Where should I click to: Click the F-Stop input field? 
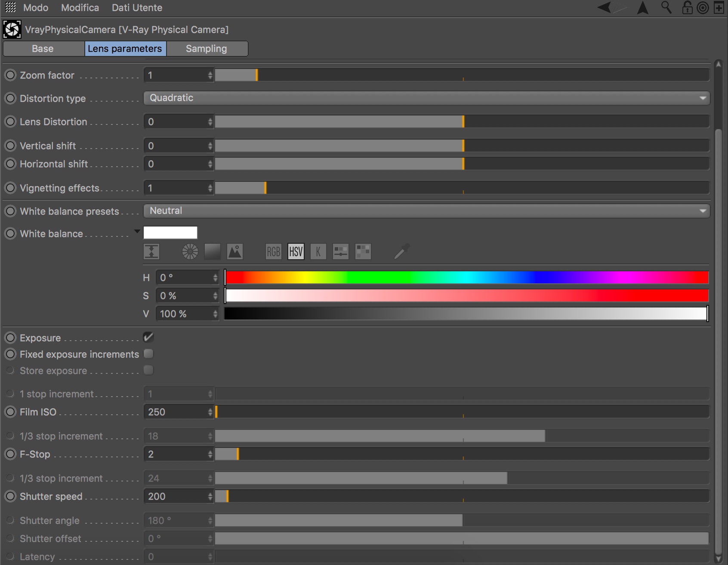point(179,454)
